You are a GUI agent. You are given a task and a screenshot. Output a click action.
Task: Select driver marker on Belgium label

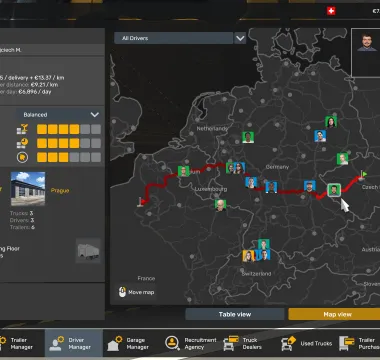click(183, 171)
